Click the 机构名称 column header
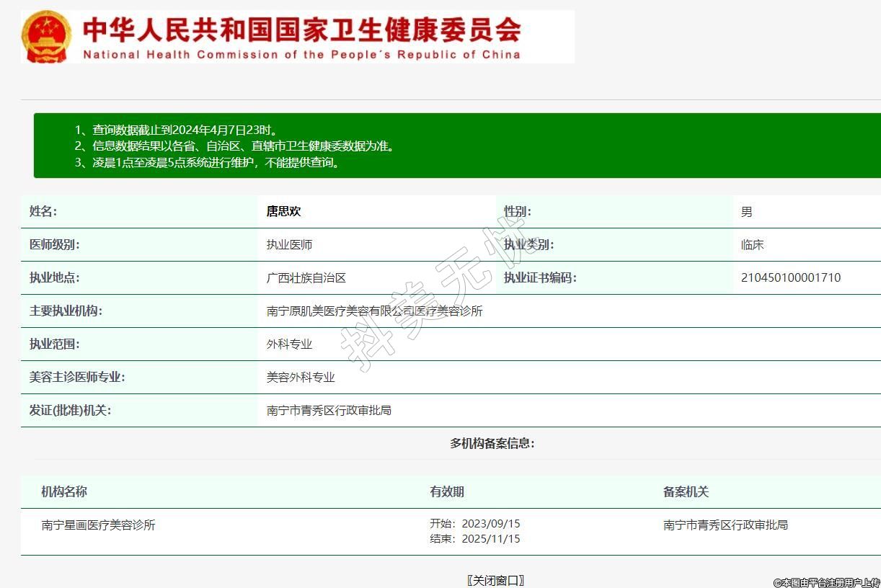 (x=64, y=492)
